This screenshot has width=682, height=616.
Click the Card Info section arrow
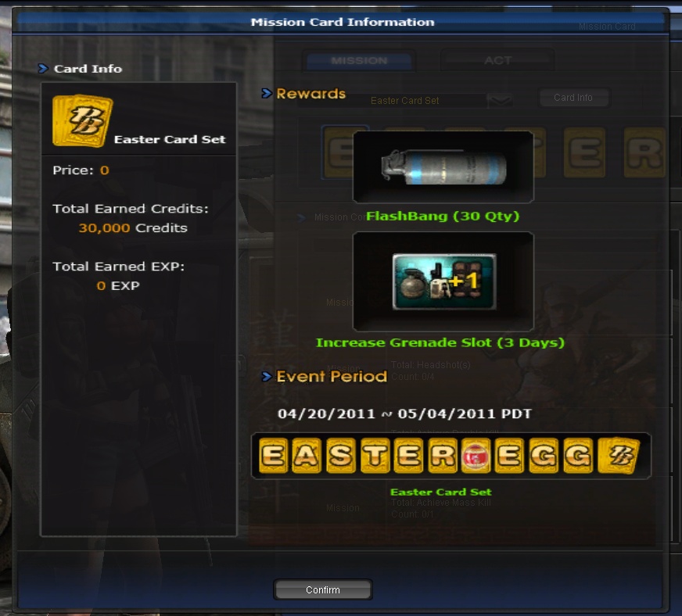point(42,68)
